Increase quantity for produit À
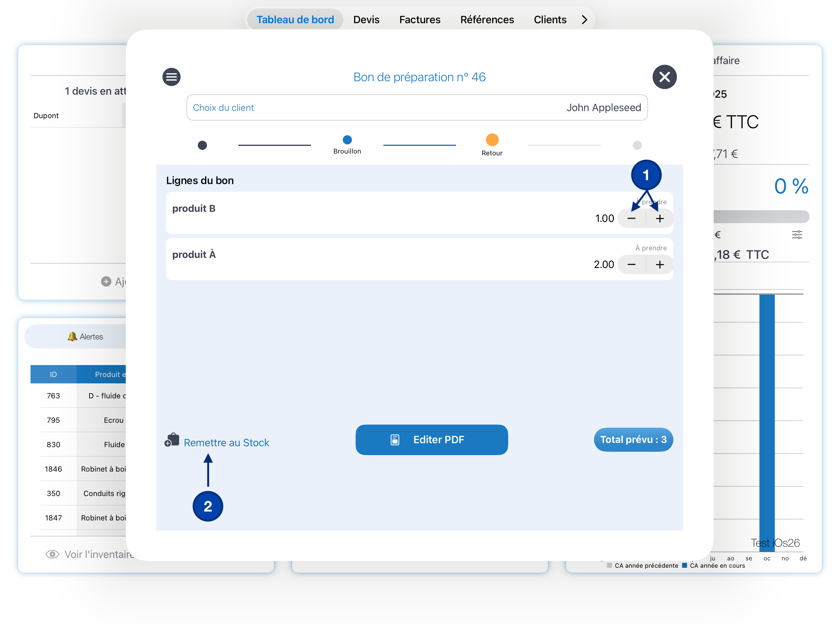Viewport: 840px width, 630px height. pos(660,264)
